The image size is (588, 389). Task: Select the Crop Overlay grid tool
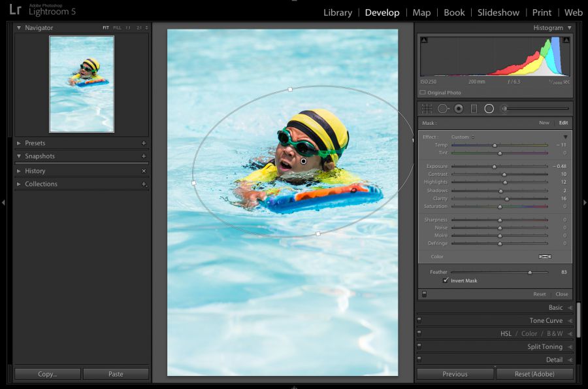[427, 109]
